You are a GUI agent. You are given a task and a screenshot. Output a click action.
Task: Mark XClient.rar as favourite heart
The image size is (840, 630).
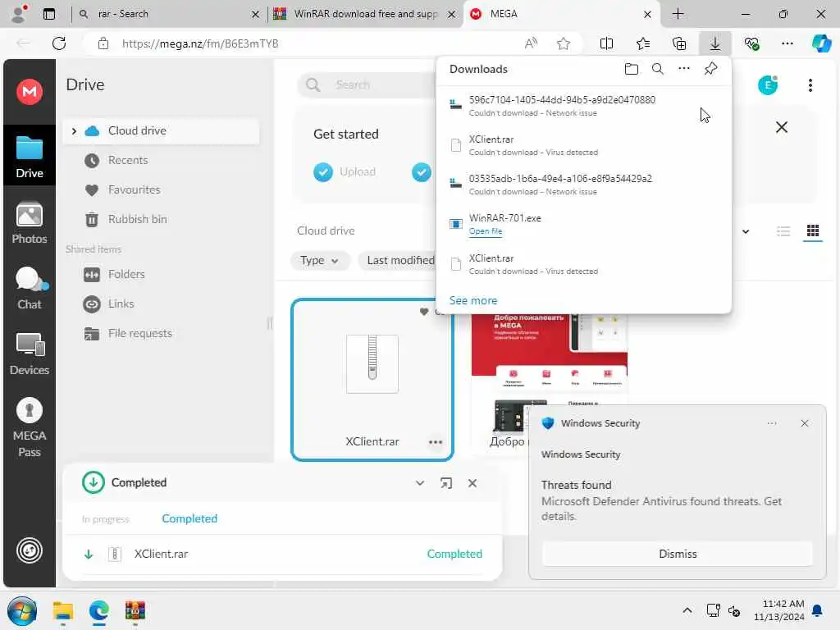[424, 312]
